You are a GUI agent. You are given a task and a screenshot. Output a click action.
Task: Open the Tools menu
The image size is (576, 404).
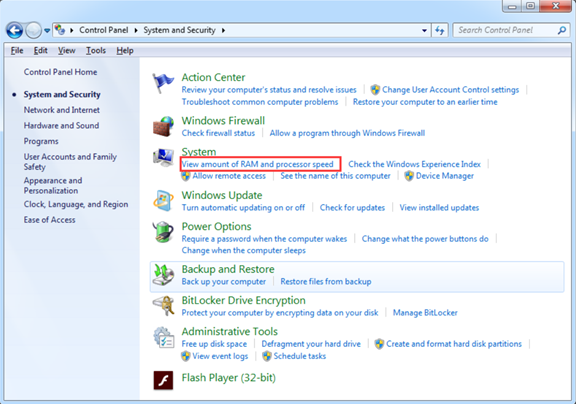pos(96,50)
